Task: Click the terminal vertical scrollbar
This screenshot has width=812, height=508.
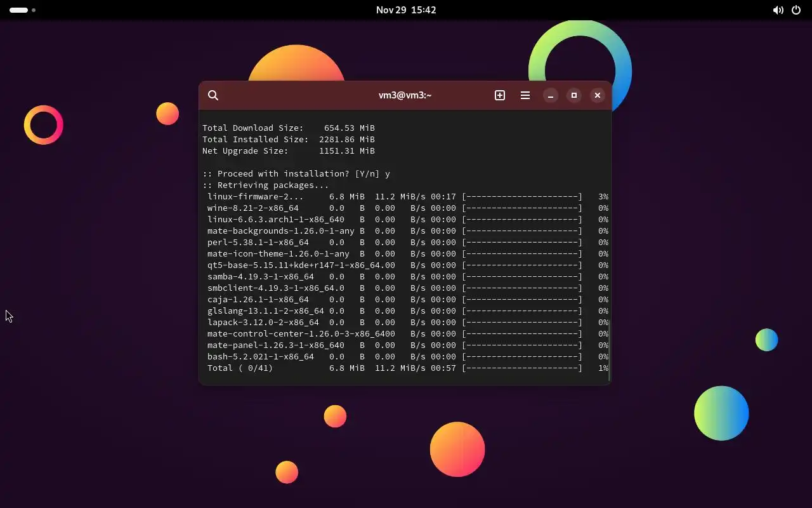Action: pyautogui.click(x=609, y=351)
